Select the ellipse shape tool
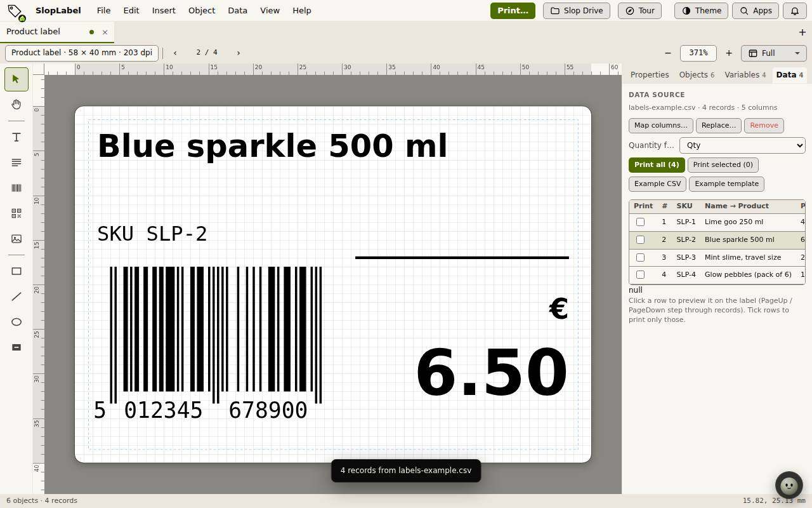Image resolution: width=812 pixels, height=508 pixels. coord(16,322)
